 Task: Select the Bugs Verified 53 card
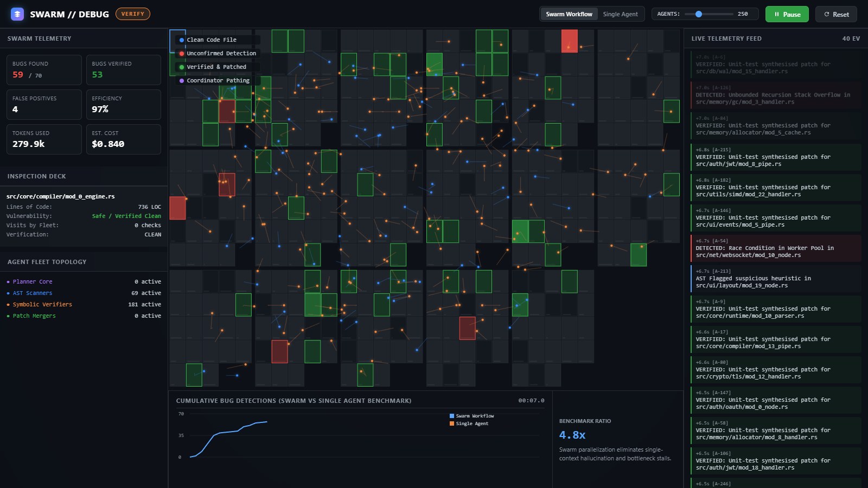pyautogui.click(x=124, y=70)
